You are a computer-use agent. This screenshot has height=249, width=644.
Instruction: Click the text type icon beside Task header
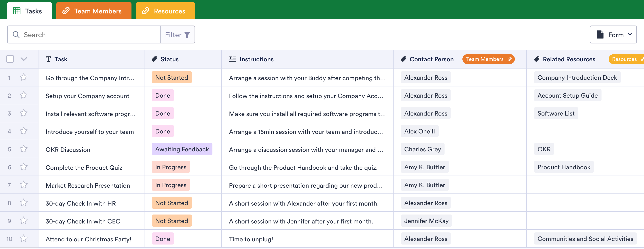pyautogui.click(x=48, y=59)
